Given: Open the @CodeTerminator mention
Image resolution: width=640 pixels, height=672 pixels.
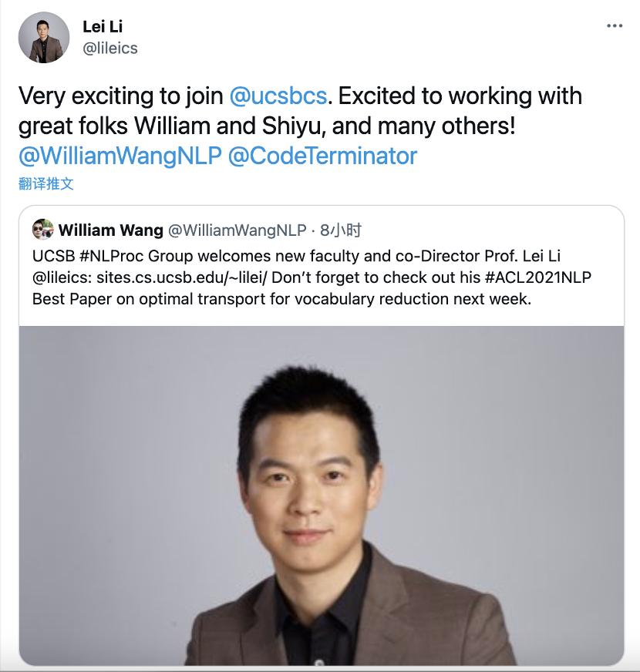Looking at the screenshot, I should point(322,156).
